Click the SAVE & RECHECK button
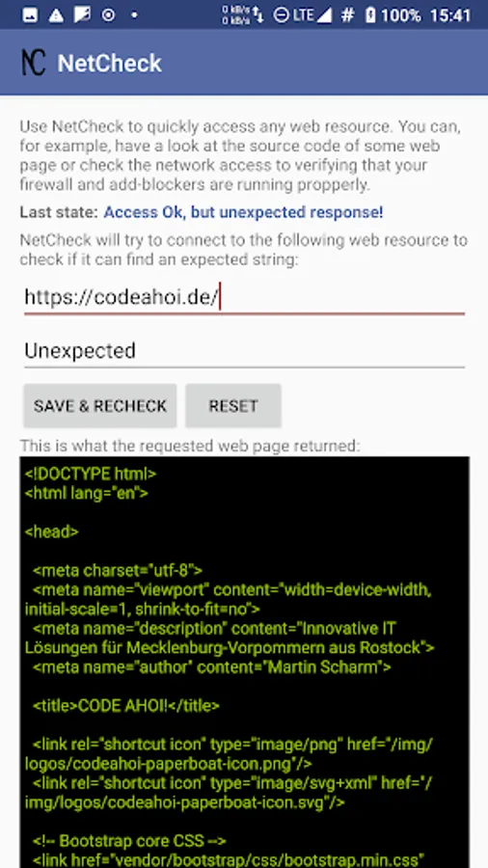 100,406
